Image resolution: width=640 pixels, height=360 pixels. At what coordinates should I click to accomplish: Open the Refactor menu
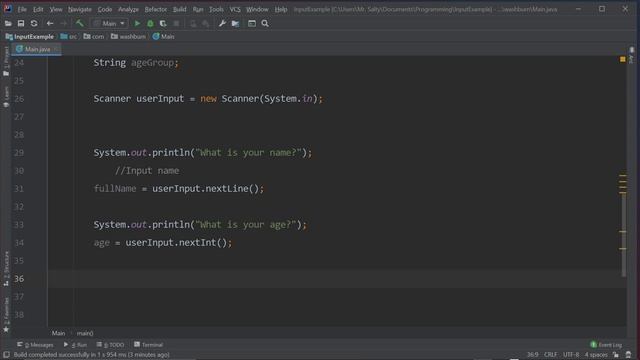(x=156, y=9)
